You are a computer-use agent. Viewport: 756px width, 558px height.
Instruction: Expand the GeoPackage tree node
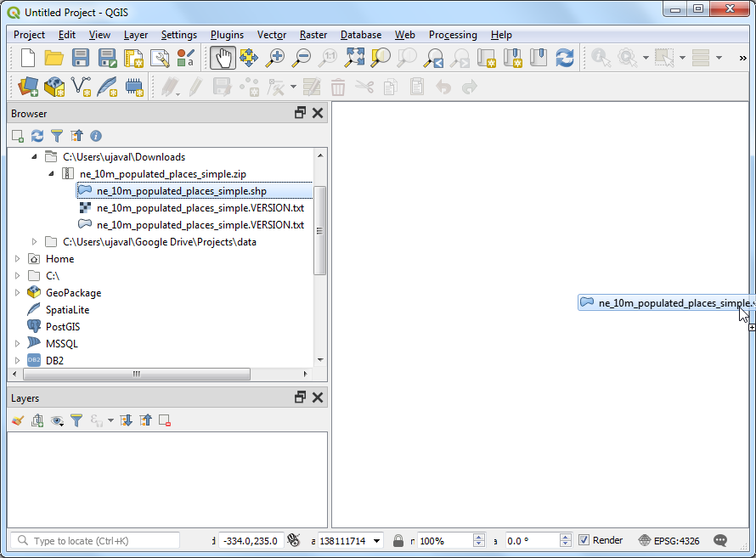point(18,293)
